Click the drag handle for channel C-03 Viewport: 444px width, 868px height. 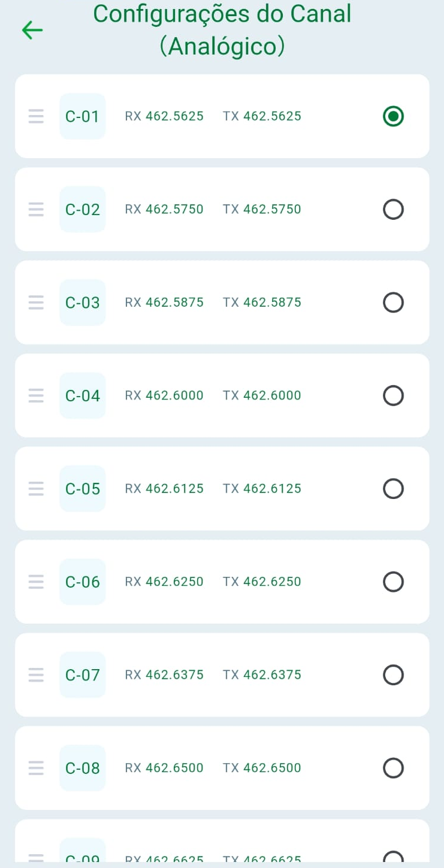36,303
